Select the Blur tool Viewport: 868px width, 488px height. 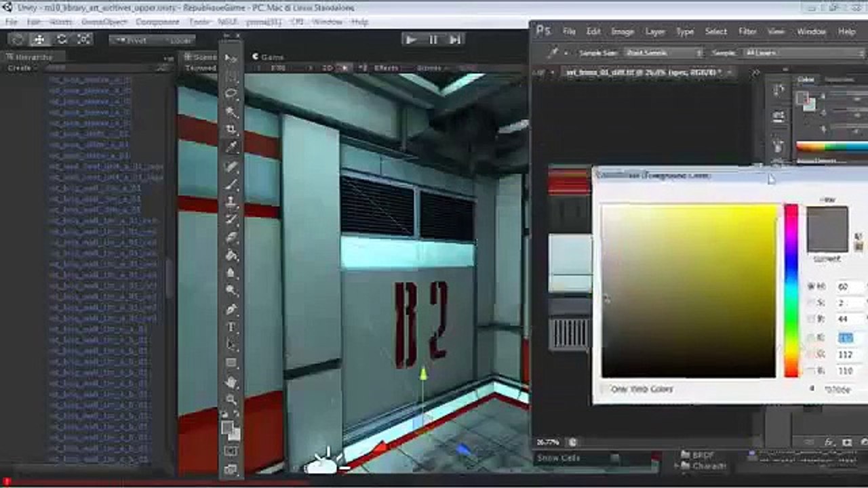coord(231,272)
